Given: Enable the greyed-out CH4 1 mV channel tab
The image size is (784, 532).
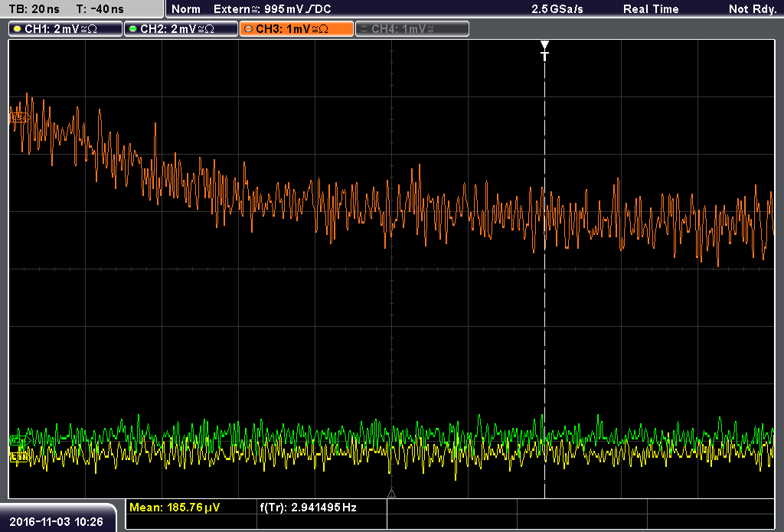Looking at the screenshot, I should (x=412, y=29).
